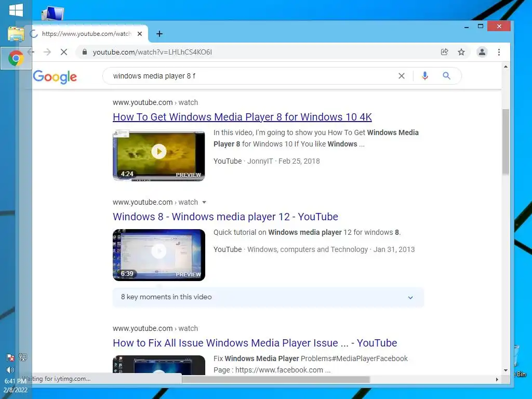Click Chrome icon in taskbar
The image size is (532, 399).
[16, 58]
